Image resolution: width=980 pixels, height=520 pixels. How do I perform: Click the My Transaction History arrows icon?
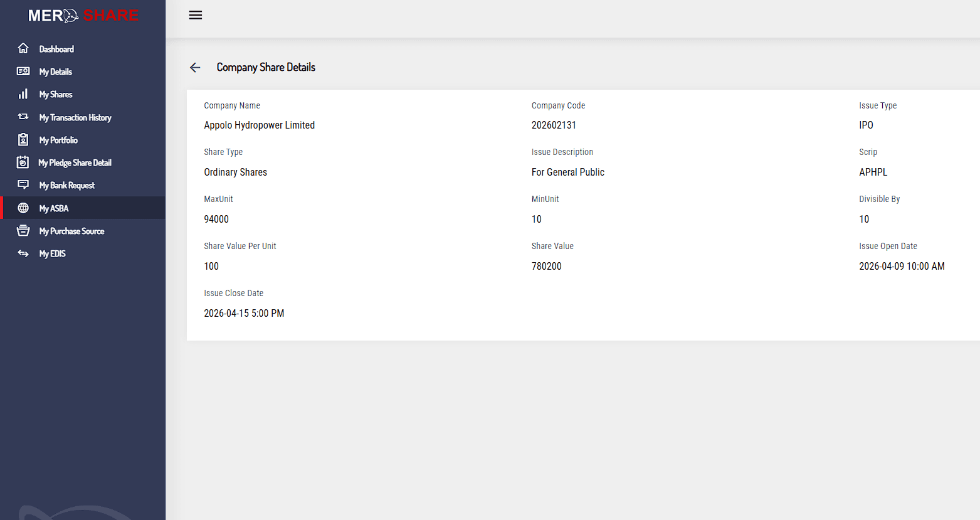click(23, 117)
